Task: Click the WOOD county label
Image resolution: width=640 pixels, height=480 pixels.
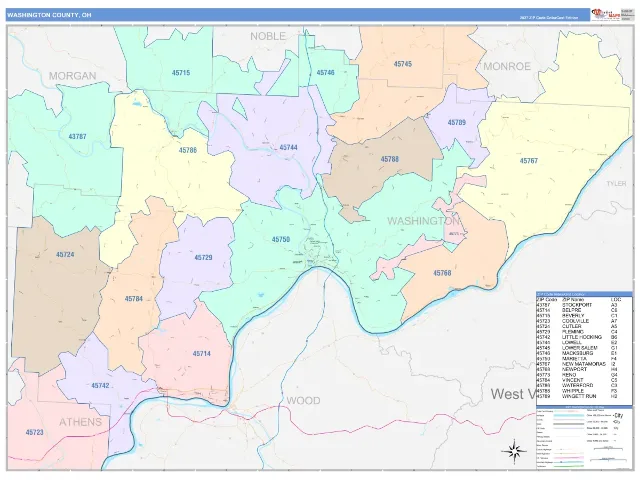Action: 303,401
